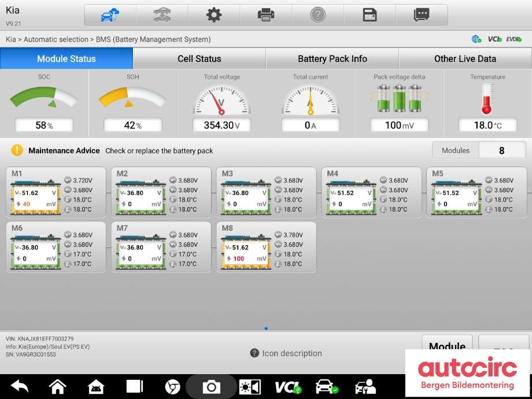Launch the Chrome browser icon

tap(172, 387)
